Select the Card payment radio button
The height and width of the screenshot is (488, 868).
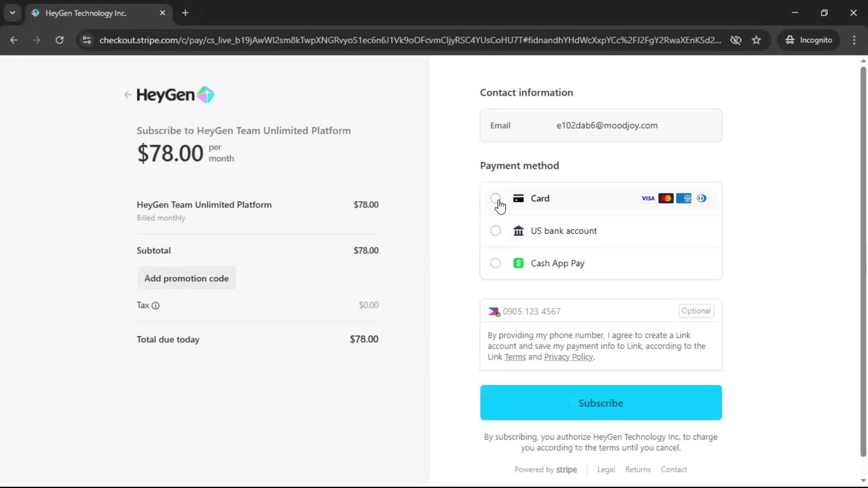[495, 198]
